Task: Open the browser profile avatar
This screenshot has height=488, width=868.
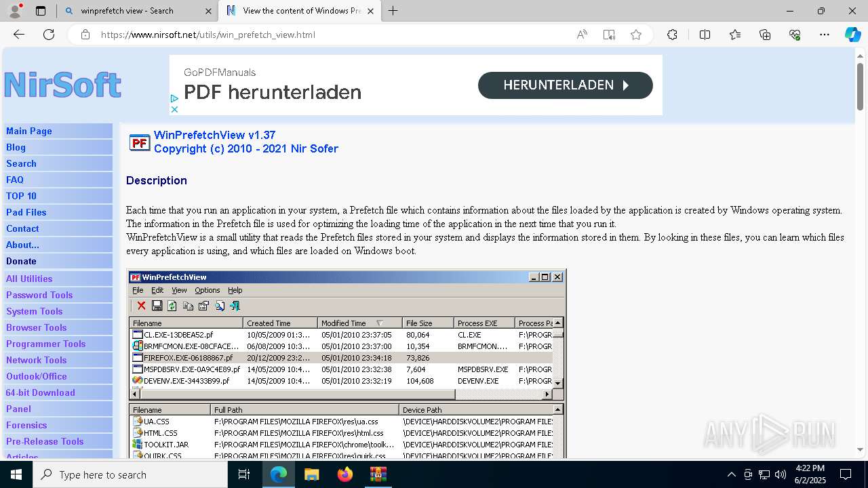Action: point(15,11)
